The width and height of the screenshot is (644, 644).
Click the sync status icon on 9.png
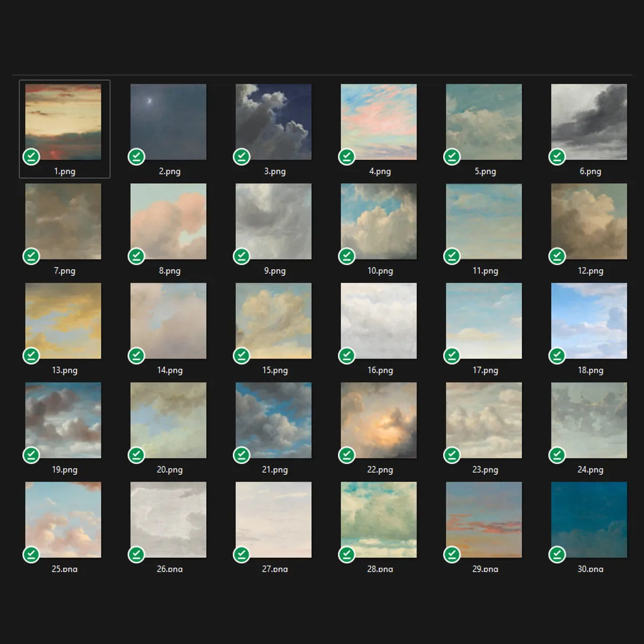click(241, 256)
